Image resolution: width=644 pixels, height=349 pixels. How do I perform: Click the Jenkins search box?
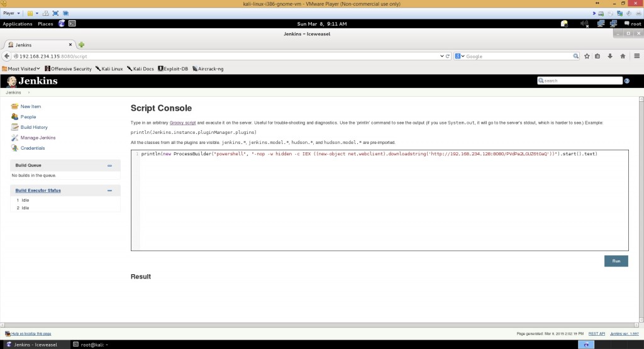580,81
